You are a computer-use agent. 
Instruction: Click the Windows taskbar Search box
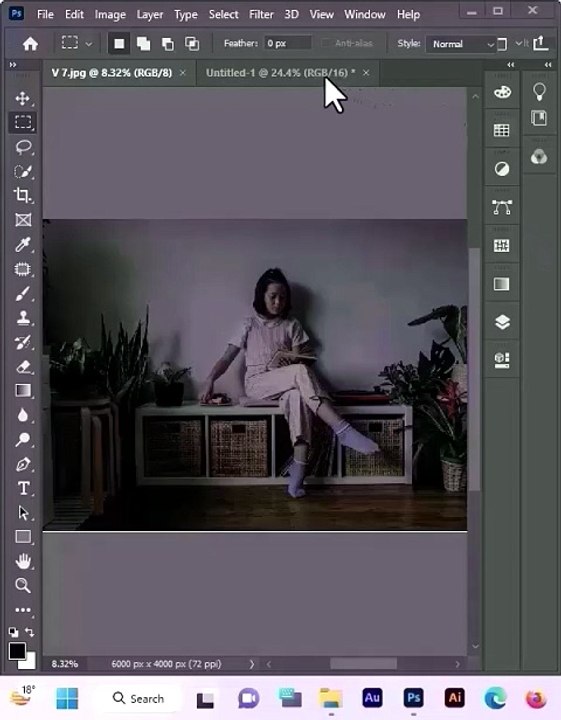pos(139,698)
